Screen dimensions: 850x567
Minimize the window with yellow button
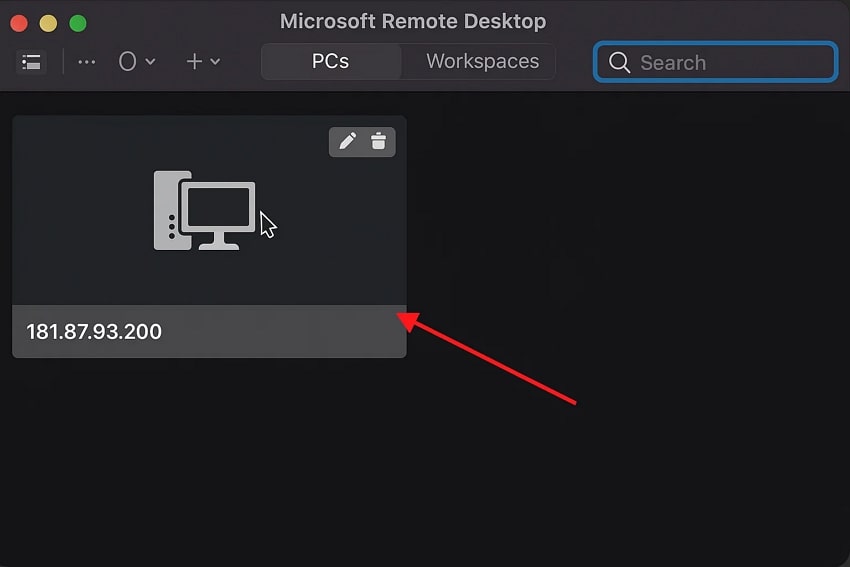coord(48,23)
